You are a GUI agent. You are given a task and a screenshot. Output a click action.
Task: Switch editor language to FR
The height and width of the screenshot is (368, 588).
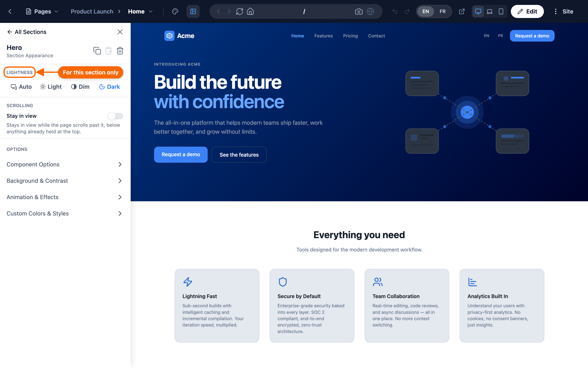click(442, 11)
